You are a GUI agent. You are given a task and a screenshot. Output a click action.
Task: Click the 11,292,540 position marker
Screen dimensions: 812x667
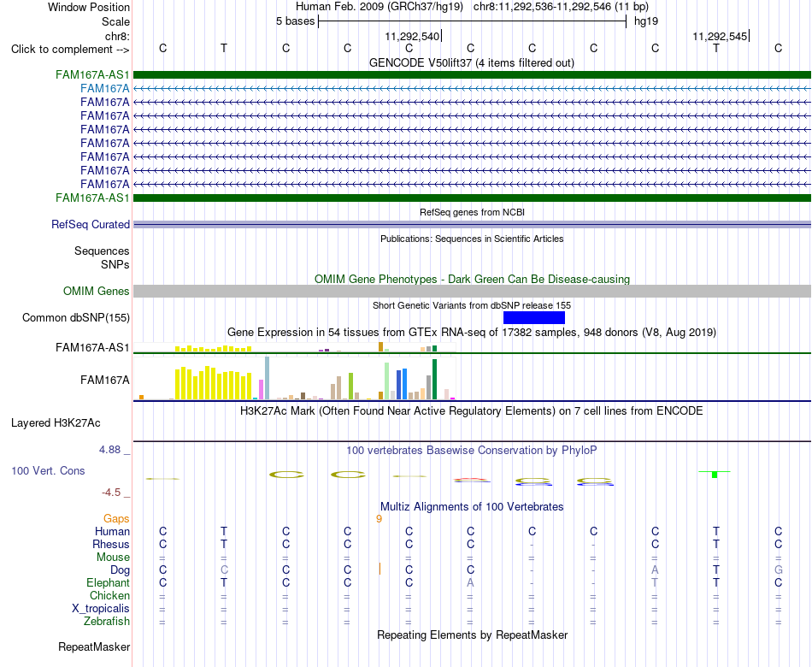coord(412,36)
